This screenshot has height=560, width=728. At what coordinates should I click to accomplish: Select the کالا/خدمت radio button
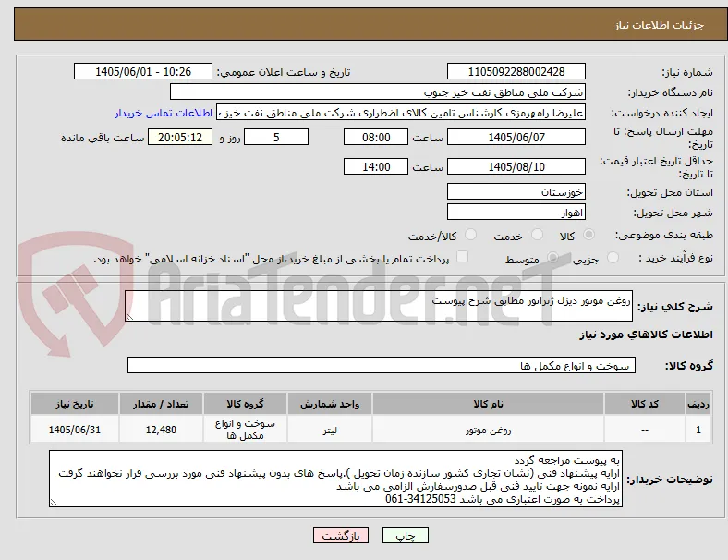pyautogui.click(x=471, y=235)
